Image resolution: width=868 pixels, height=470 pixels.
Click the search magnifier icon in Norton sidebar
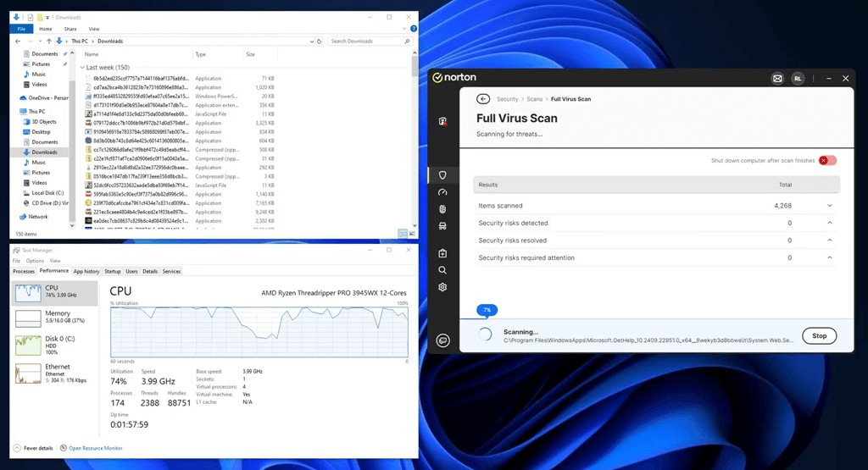pos(442,270)
